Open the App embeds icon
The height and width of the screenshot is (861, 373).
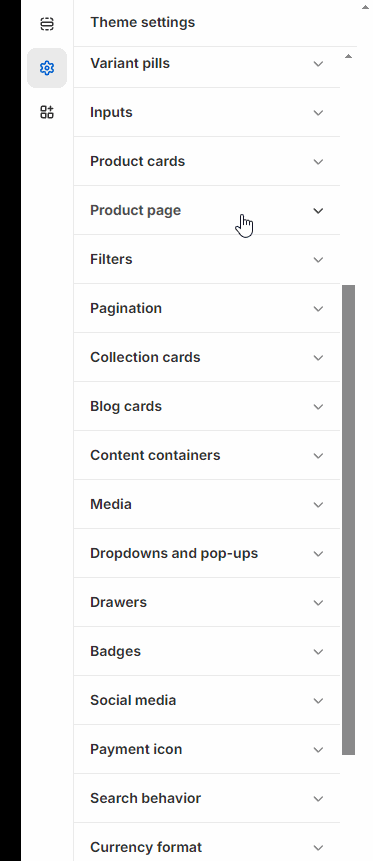point(47,112)
